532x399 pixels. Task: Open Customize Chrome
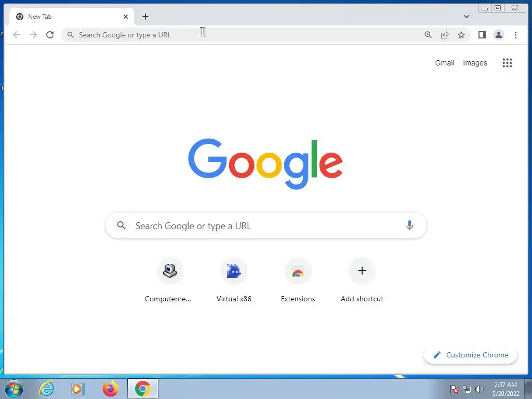470,355
